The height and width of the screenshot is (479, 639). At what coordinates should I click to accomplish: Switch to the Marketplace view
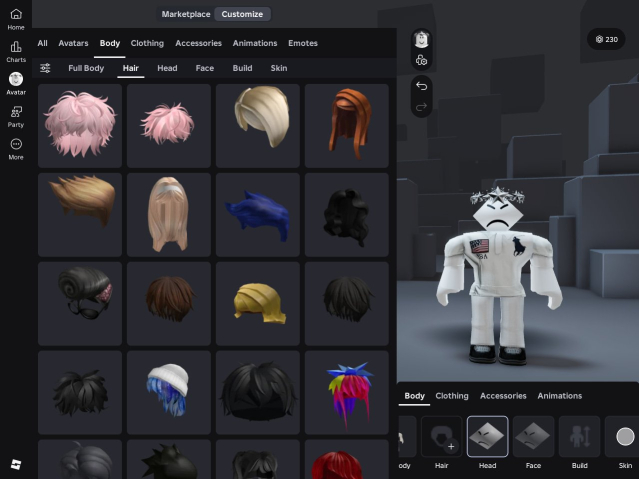186,14
